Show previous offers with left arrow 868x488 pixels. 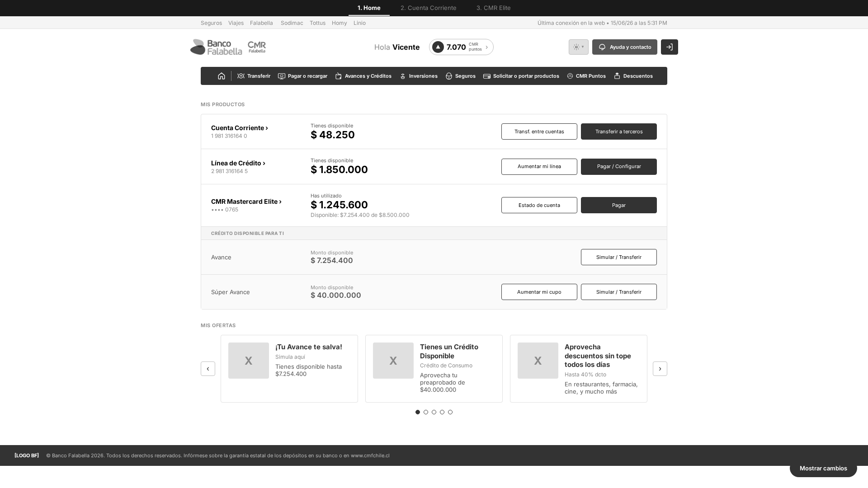[208, 369]
